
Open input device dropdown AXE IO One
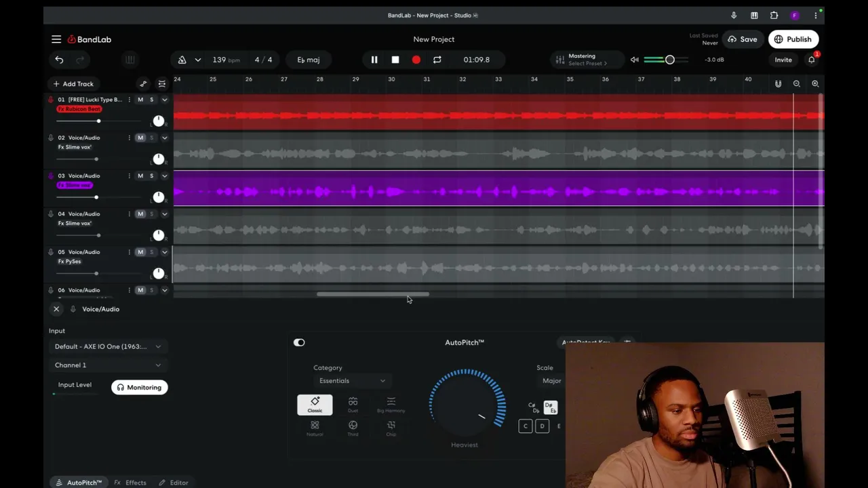(108, 346)
